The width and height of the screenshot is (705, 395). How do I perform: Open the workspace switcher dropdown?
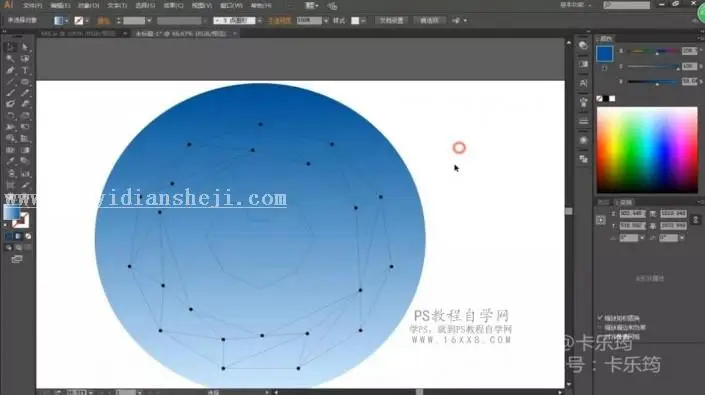(577, 5)
